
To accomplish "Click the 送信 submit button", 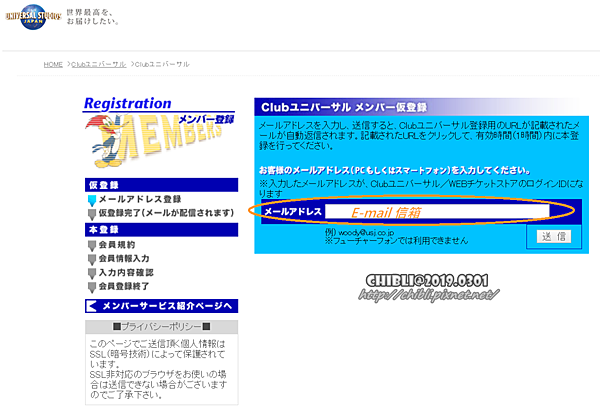I will (554, 236).
